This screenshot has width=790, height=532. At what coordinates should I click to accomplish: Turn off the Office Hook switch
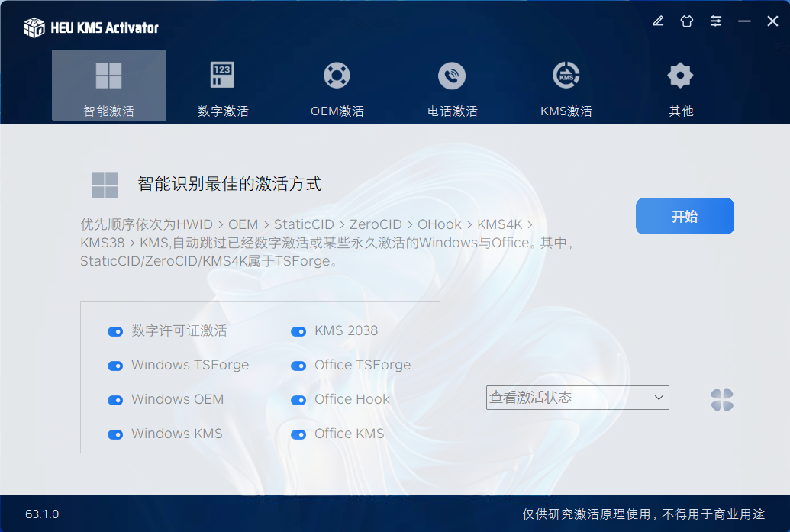pyautogui.click(x=298, y=400)
